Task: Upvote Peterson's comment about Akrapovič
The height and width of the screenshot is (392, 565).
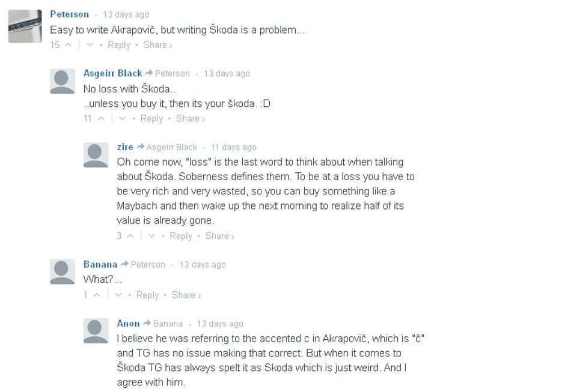Action: pos(69,45)
